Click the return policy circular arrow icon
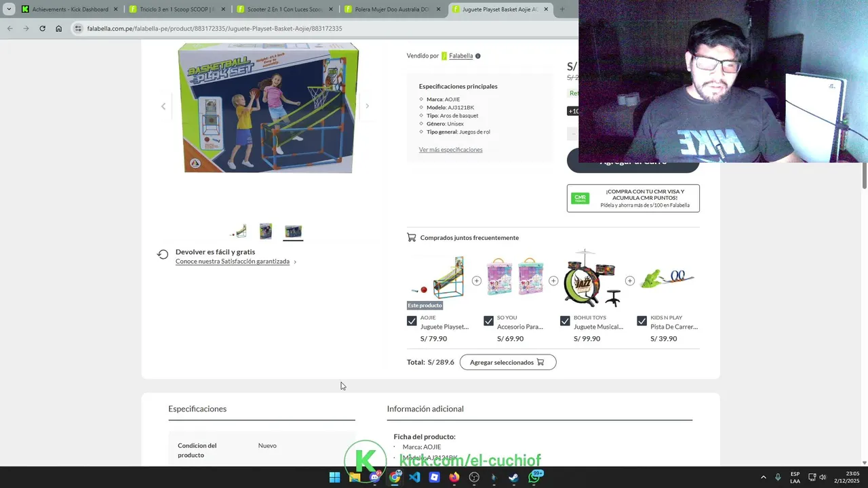868x488 pixels. pyautogui.click(x=163, y=255)
